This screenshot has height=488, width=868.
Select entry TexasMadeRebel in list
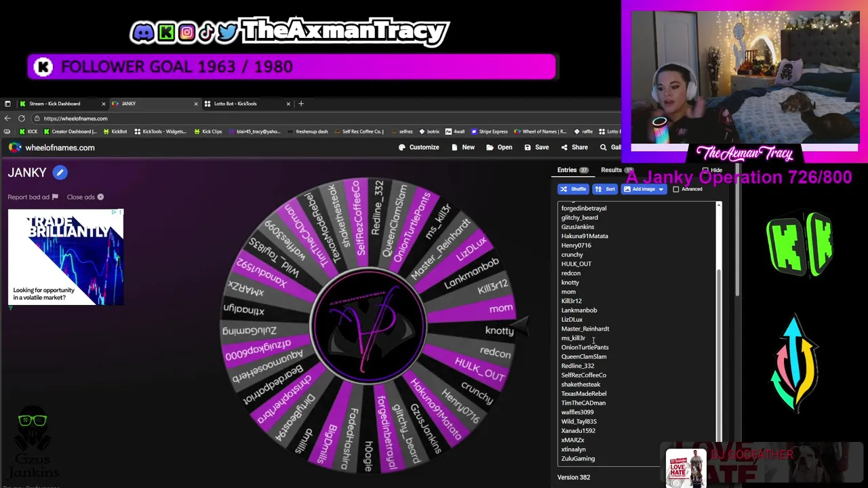pyautogui.click(x=584, y=393)
